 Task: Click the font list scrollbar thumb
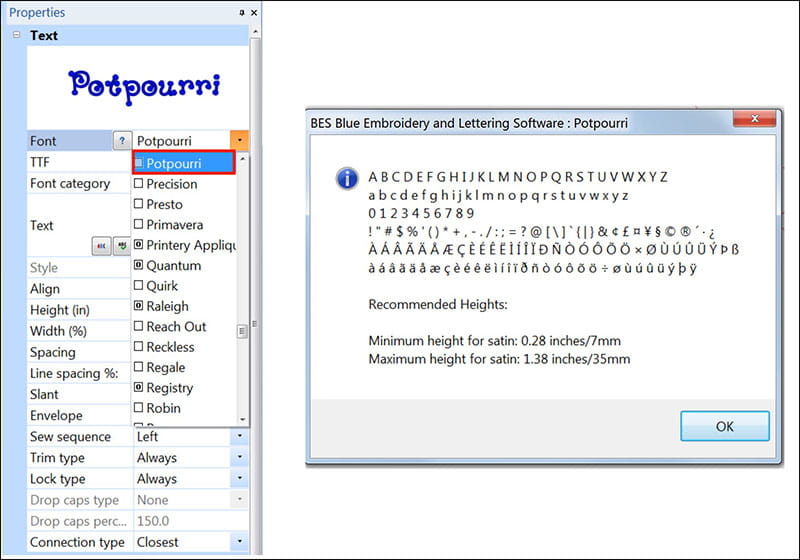pyautogui.click(x=242, y=332)
